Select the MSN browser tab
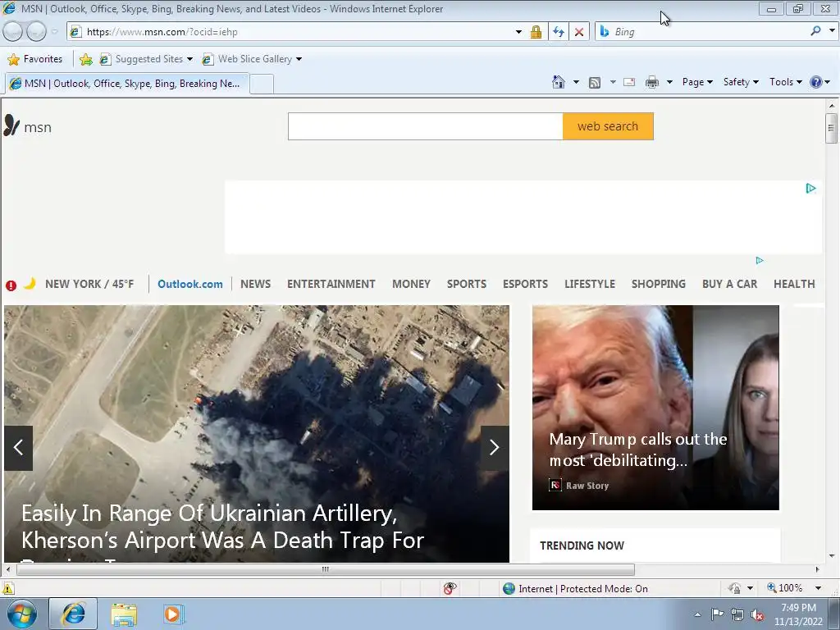This screenshot has height=630, width=840. [127, 84]
